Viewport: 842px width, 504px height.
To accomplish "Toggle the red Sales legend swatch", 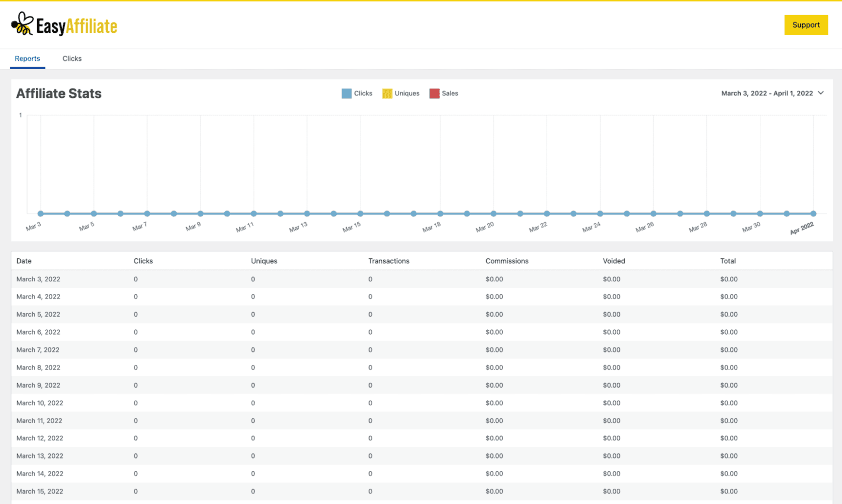I will click(x=434, y=93).
